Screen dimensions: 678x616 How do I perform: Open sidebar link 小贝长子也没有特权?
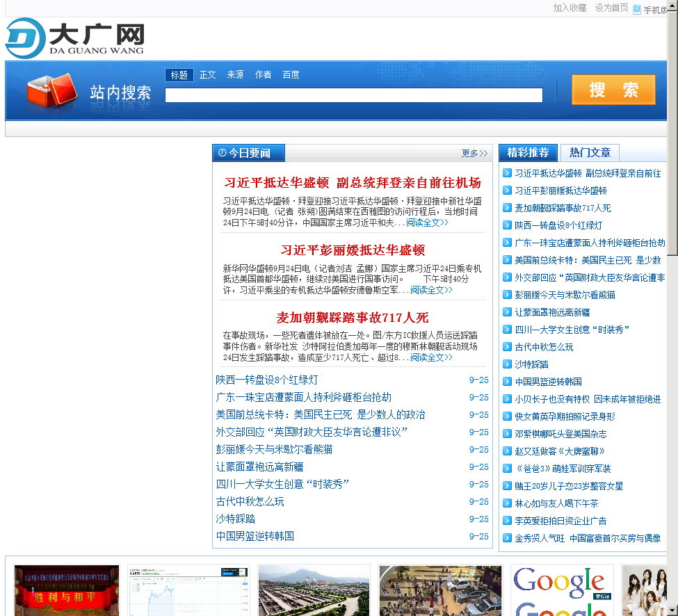click(588, 399)
